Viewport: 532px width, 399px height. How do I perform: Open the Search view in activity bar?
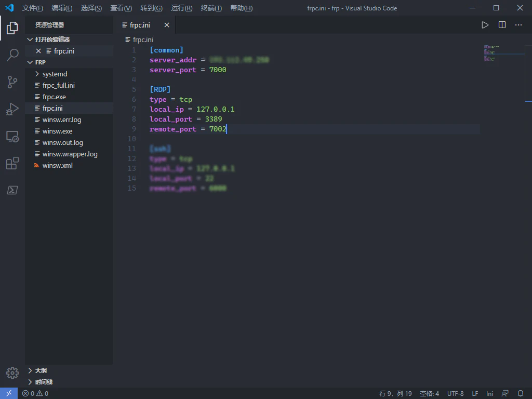pyautogui.click(x=12, y=55)
